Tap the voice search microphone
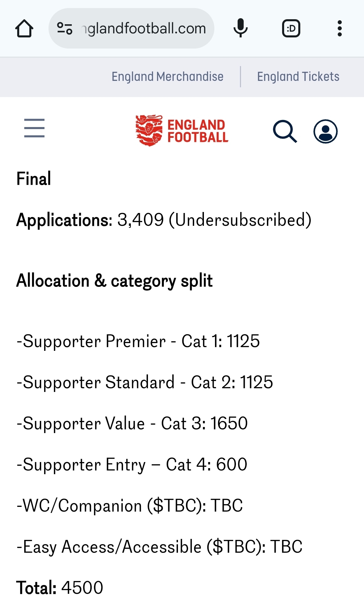 [x=240, y=28]
